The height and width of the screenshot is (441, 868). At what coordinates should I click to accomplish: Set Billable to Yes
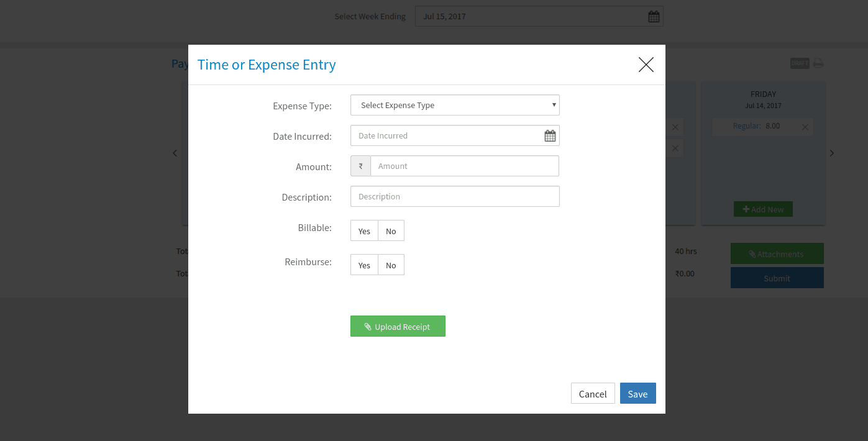364,231
